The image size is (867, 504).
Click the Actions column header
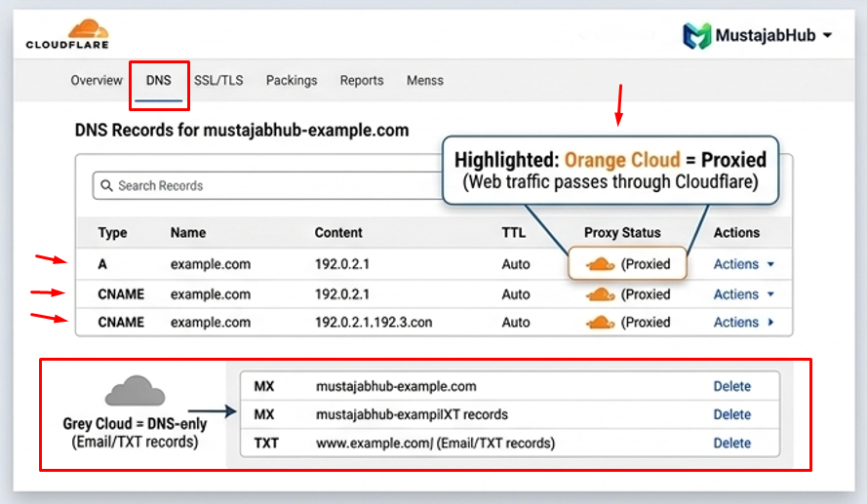point(736,233)
